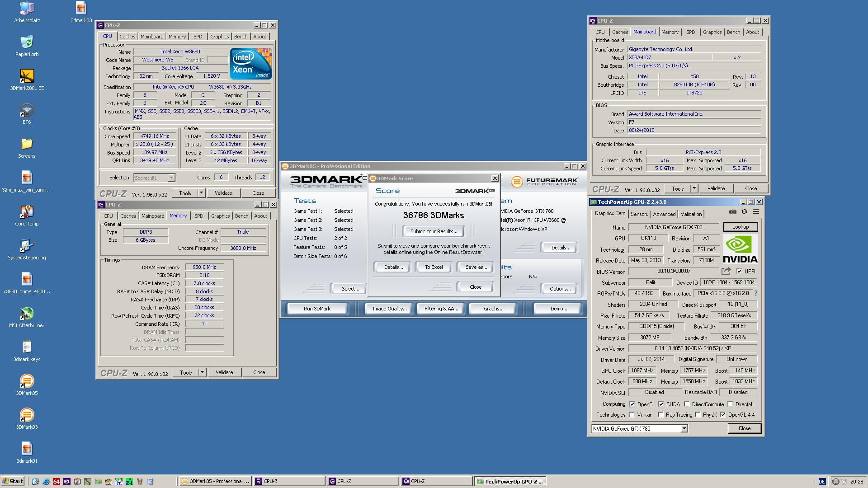This screenshot has width=868, height=488.
Task: Launch the 3DMark05 desktop shortcut
Action: pos(27,385)
